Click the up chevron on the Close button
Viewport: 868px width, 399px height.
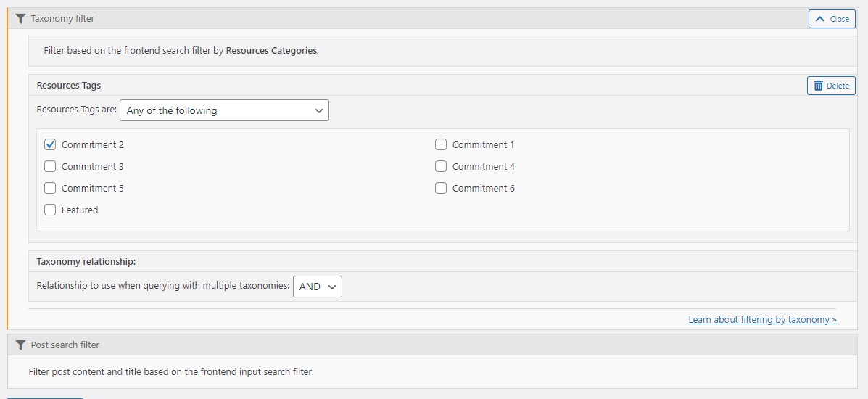(x=820, y=19)
